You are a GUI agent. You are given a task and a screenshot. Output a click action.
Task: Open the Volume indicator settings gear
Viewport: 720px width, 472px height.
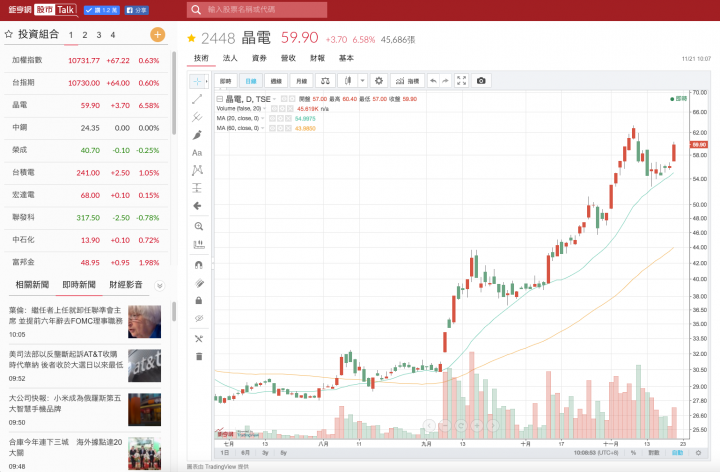[x=281, y=109]
